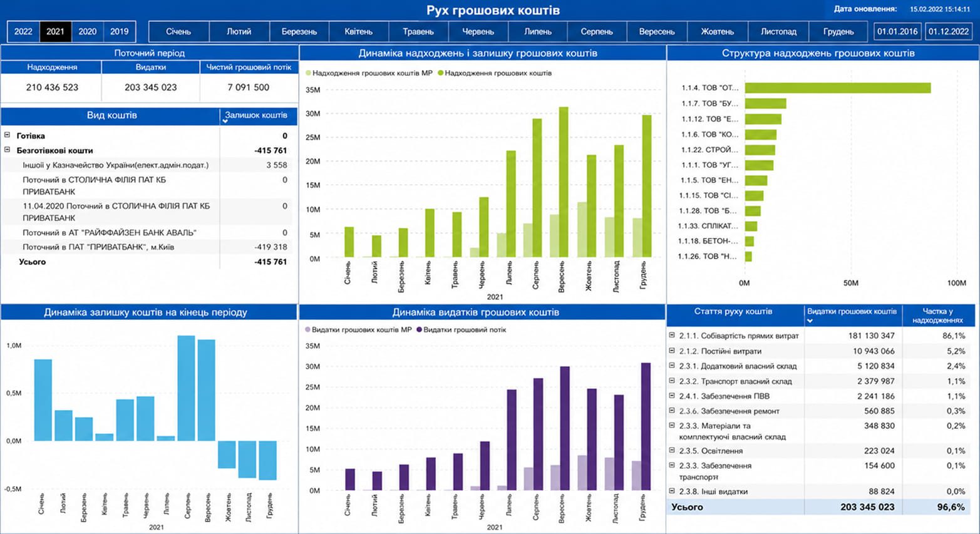Filter by month Липень

(538, 31)
